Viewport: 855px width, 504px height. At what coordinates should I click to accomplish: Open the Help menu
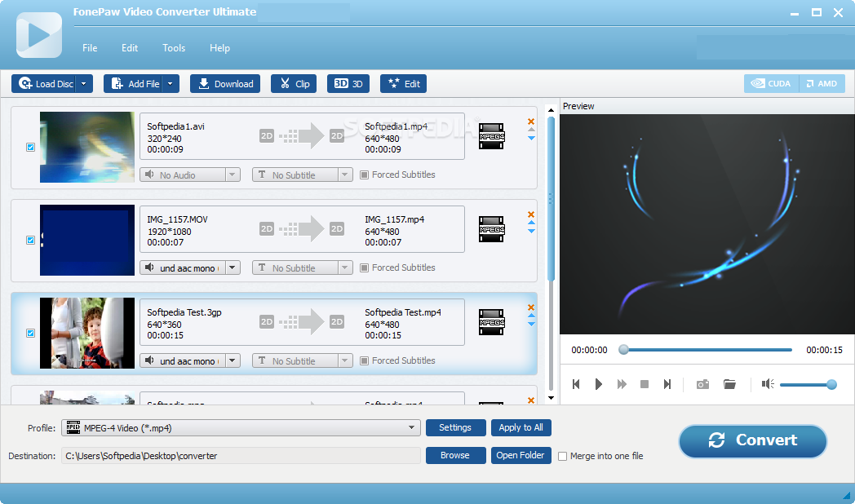pos(219,48)
